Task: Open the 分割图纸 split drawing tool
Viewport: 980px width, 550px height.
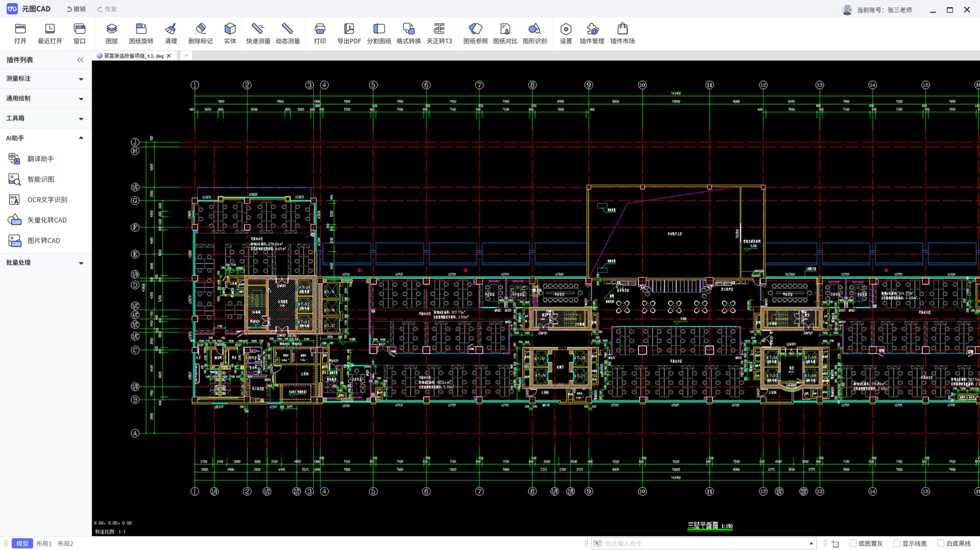Action: (x=379, y=34)
